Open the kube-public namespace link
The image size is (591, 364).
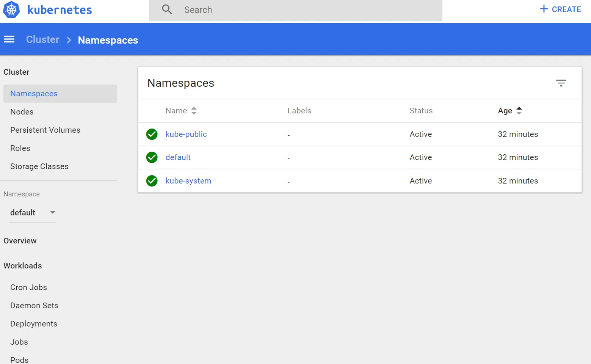(x=186, y=134)
